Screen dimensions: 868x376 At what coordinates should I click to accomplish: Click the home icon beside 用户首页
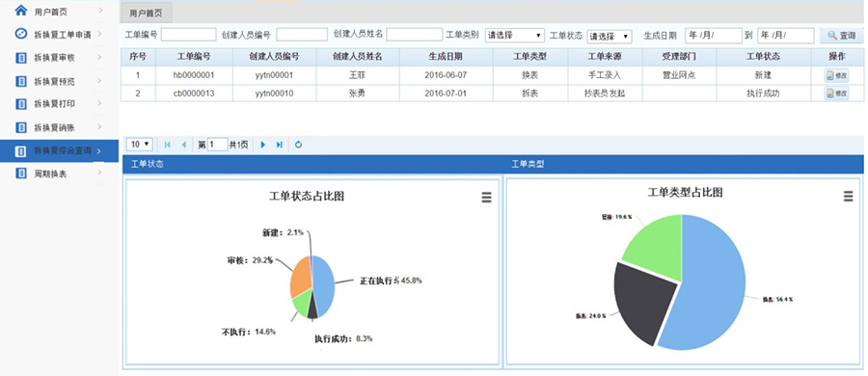[20, 10]
